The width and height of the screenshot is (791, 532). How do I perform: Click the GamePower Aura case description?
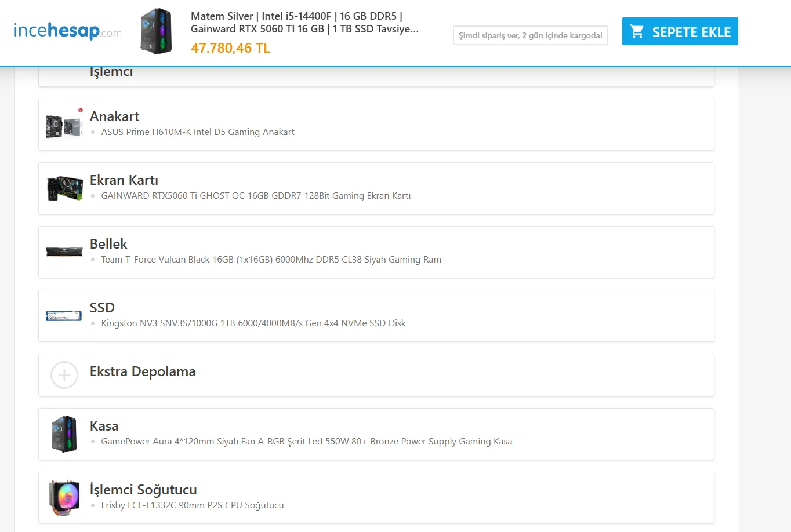point(306,442)
